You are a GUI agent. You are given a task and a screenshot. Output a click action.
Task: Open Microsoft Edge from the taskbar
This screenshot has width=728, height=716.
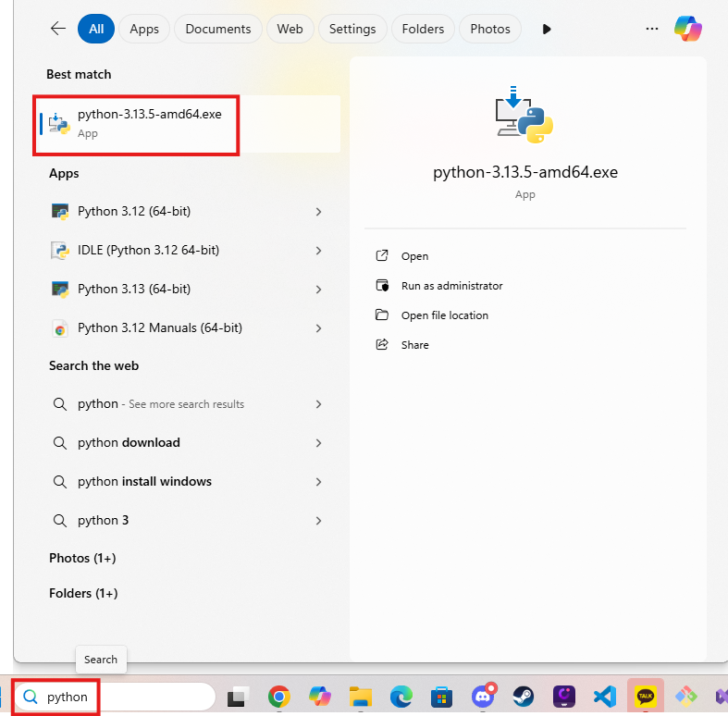(401, 697)
